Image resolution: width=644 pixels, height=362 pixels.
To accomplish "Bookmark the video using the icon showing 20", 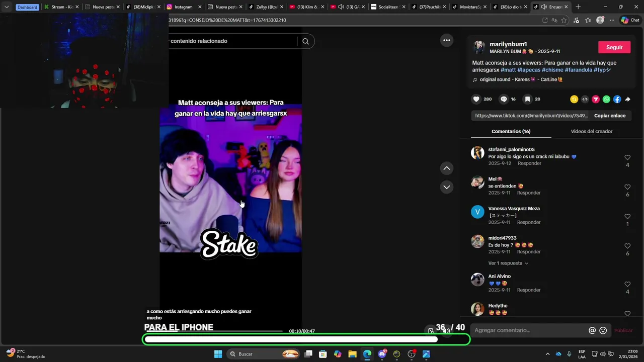I will coord(527,99).
